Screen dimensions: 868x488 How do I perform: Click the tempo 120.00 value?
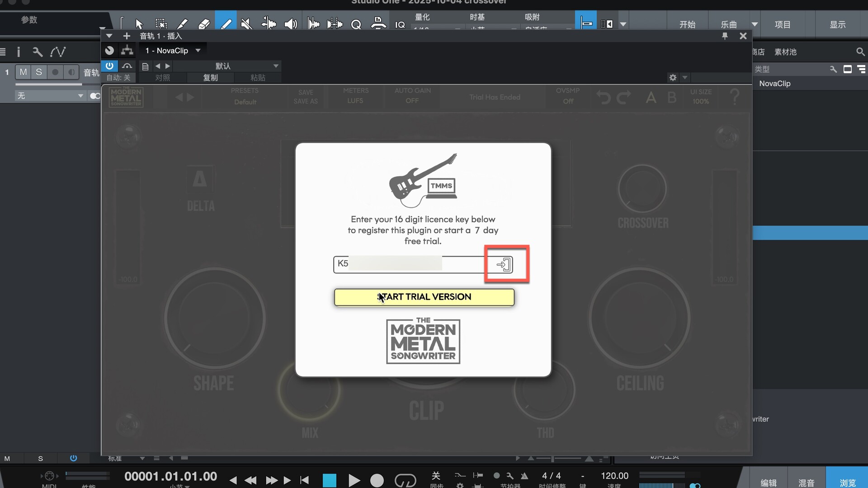click(x=614, y=476)
